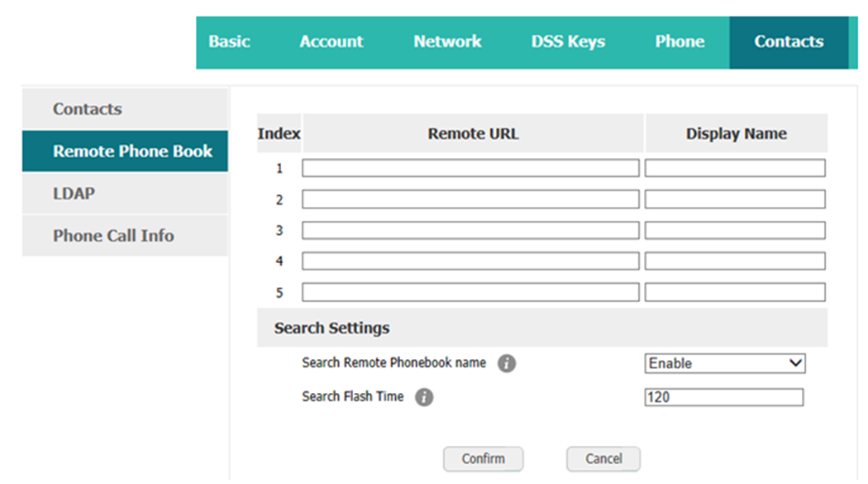The image size is (868, 484).
Task: Open the Basic tab
Action: point(229,42)
